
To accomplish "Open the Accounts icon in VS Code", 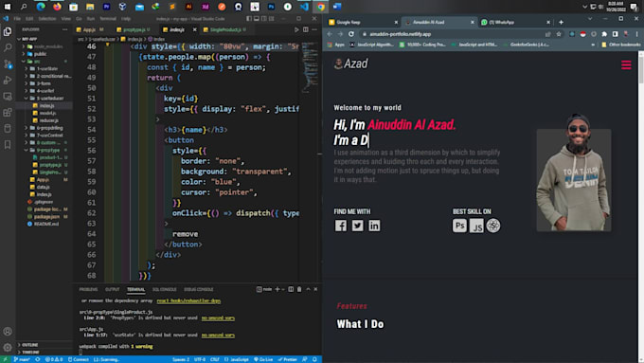I will pyautogui.click(x=8, y=332).
